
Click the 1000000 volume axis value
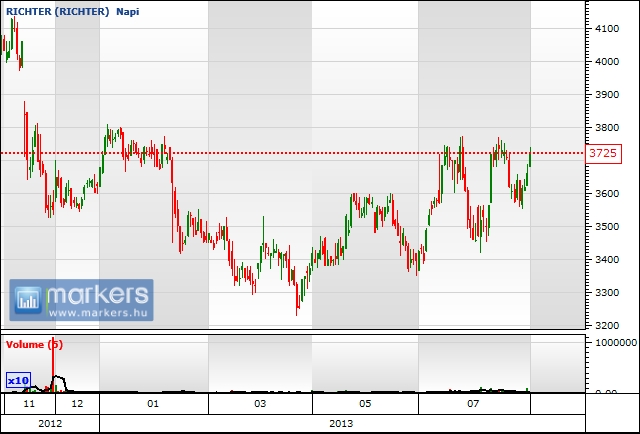pos(616,343)
